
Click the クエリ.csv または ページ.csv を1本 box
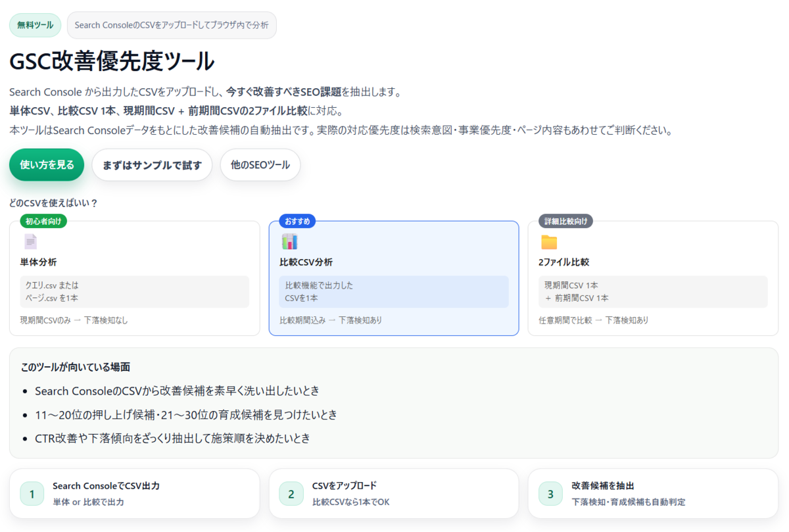tap(135, 292)
